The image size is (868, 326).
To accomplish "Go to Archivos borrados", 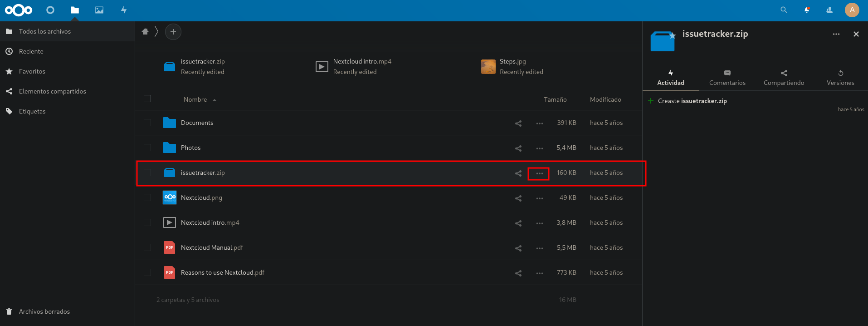I will click(44, 311).
